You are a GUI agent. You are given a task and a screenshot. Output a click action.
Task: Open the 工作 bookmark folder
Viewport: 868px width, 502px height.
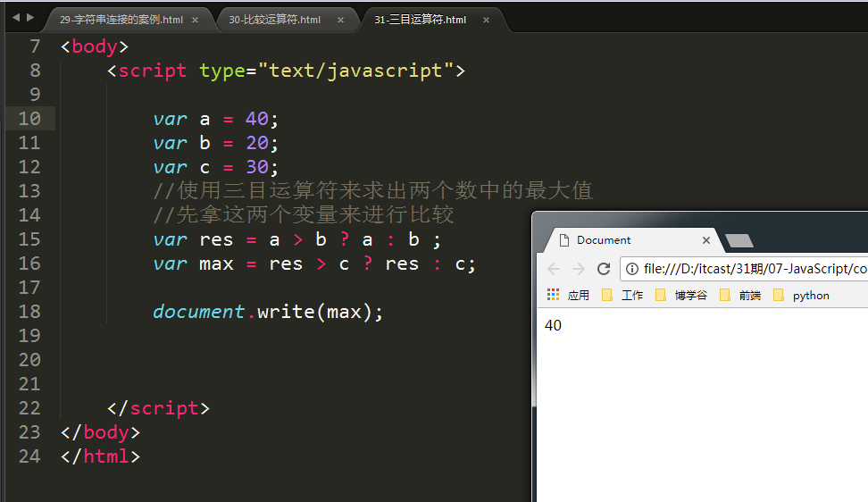click(x=622, y=295)
